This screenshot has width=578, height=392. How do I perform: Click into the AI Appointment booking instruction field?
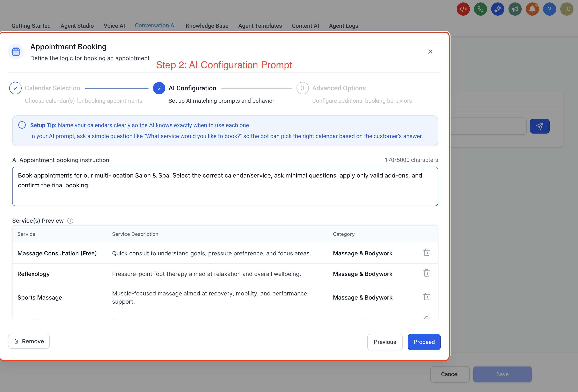tap(225, 186)
